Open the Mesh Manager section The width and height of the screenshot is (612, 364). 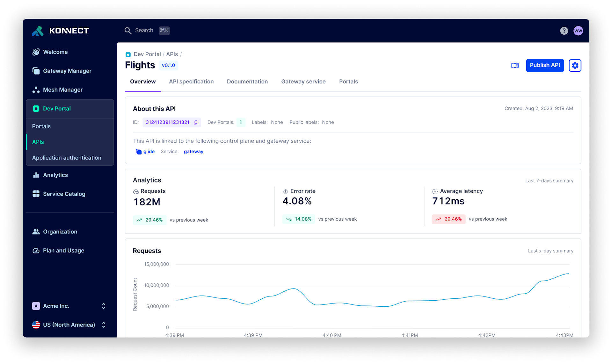point(63,89)
